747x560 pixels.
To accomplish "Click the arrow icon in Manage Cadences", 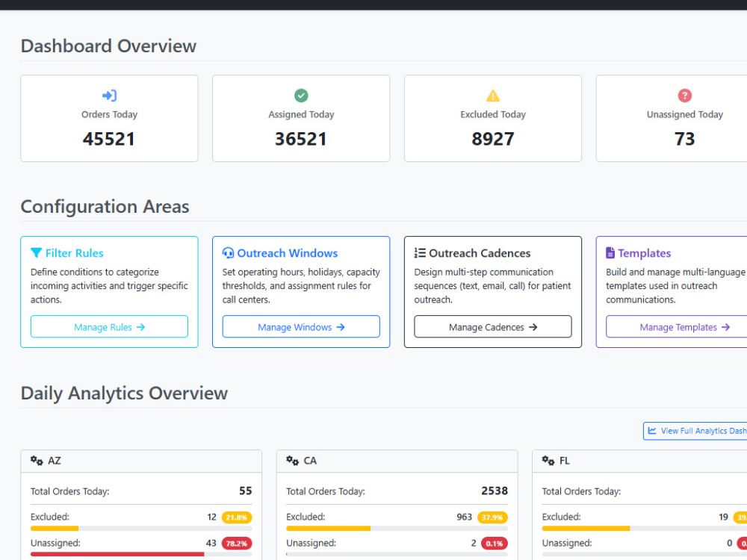I will click(533, 327).
